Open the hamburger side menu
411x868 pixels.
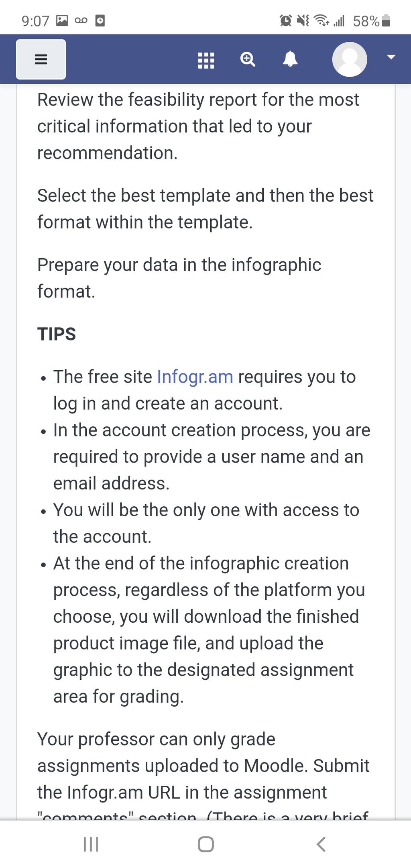(41, 59)
